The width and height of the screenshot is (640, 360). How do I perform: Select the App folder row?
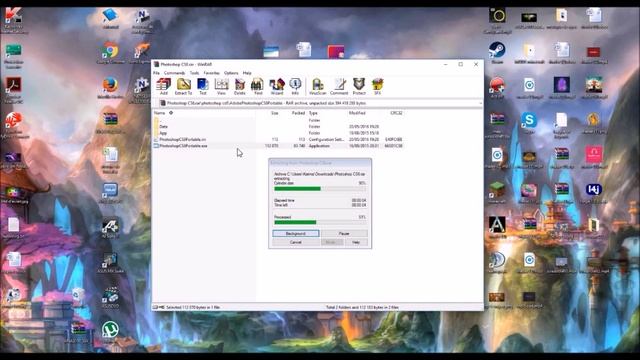tap(278, 133)
